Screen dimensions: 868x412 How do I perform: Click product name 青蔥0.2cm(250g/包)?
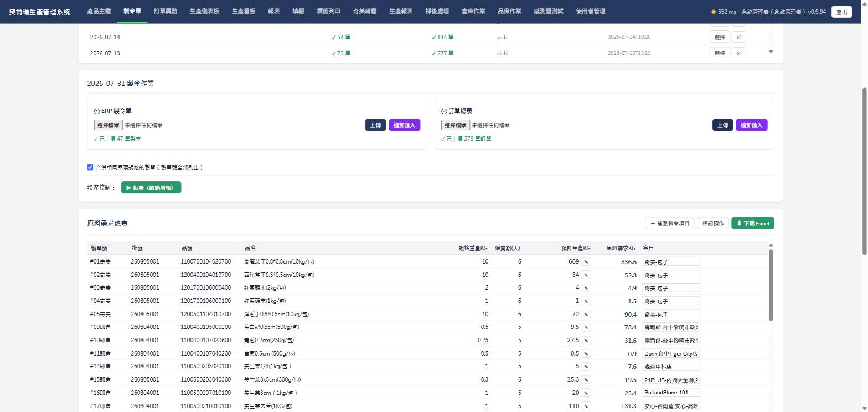point(269,340)
